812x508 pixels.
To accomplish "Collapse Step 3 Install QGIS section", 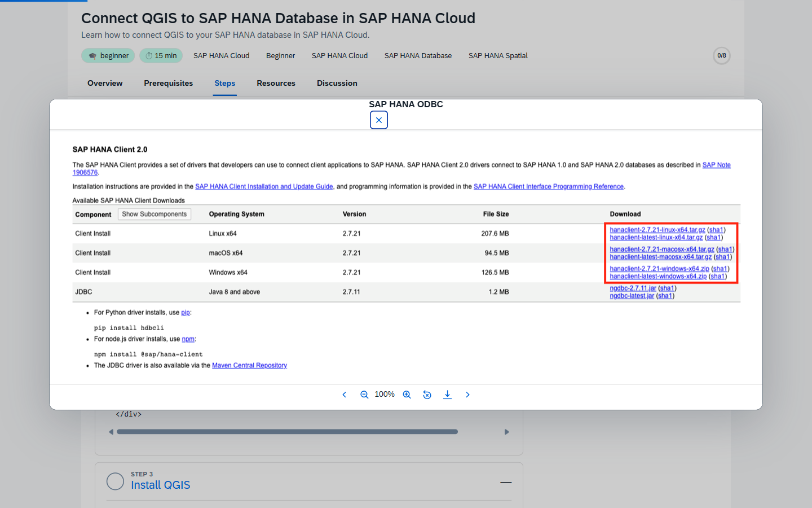I will tap(506, 482).
